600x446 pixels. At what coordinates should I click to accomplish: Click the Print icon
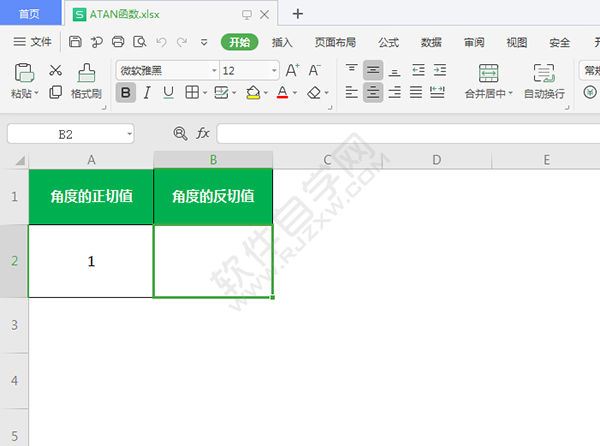click(118, 41)
